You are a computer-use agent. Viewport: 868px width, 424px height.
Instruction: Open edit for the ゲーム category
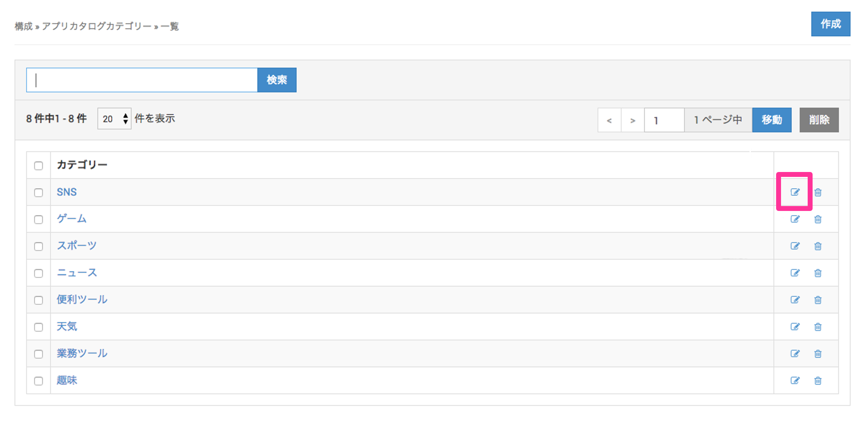pos(795,219)
